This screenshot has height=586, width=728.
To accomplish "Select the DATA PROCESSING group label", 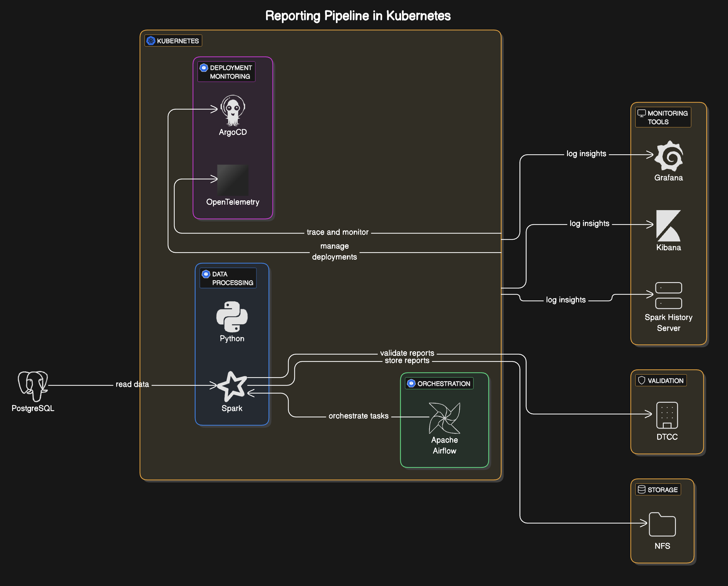I will coord(228,278).
